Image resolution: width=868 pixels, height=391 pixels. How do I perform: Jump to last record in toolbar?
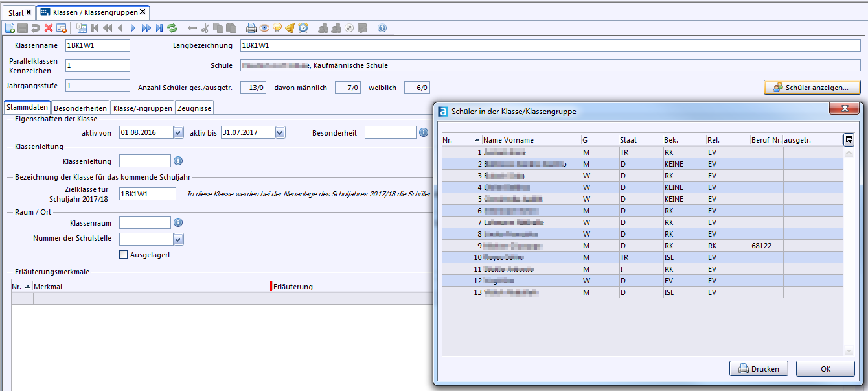pyautogui.click(x=159, y=28)
